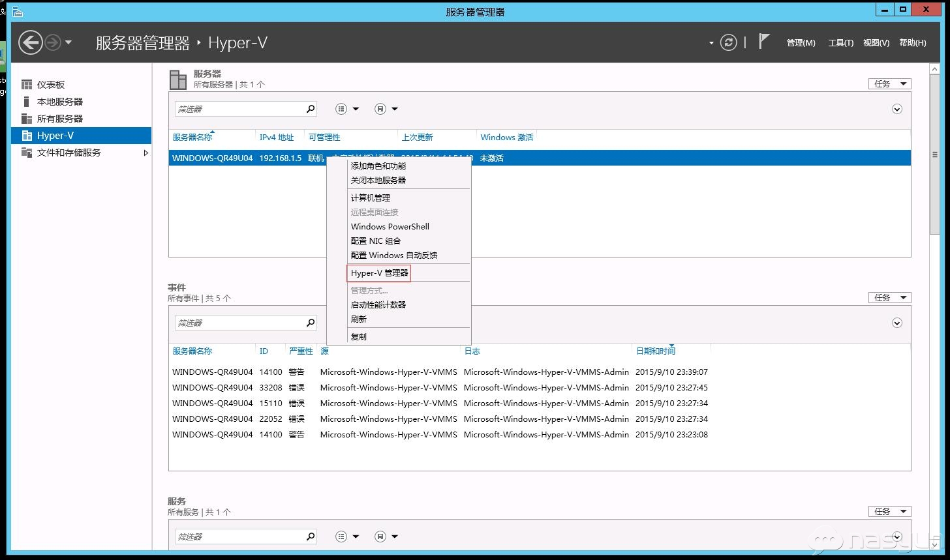Sort by 服务器名称 column in server list
Viewport: 950px width, 560px height.
(x=192, y=138)
